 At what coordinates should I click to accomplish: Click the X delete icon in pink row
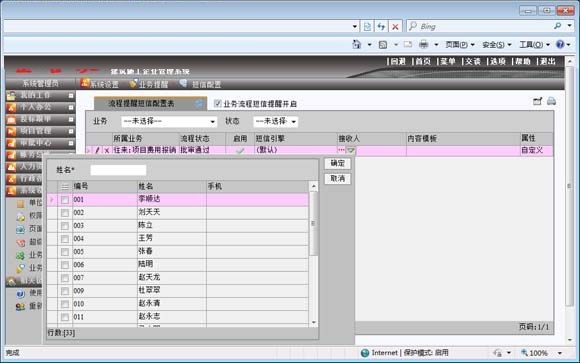(x=107, y=151)
